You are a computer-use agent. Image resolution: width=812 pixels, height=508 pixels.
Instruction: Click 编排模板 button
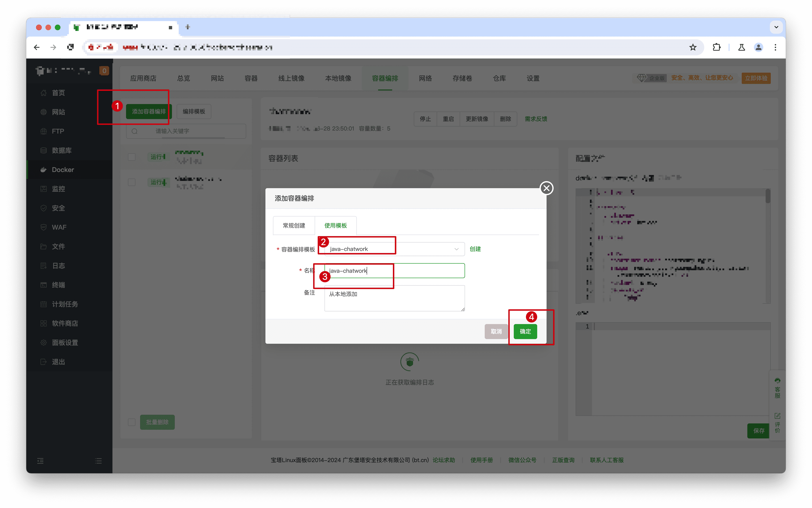[x=194, y=111]
